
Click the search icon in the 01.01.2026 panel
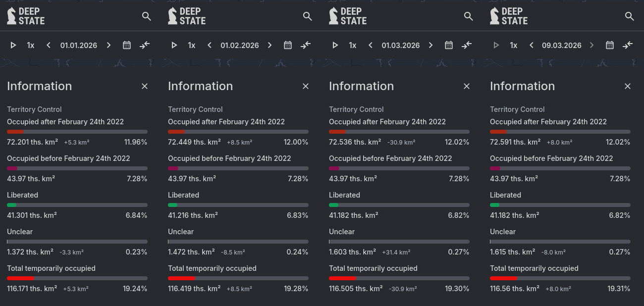tap(146, 16)
